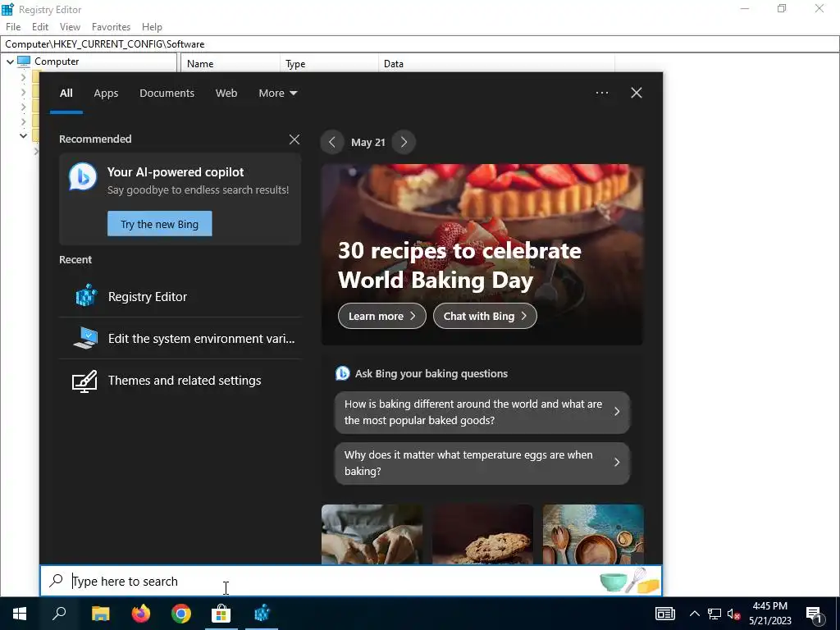The image size is (840, 630).
Task: Open Registry Editor Help menu
Action: [x=152, y=27]
